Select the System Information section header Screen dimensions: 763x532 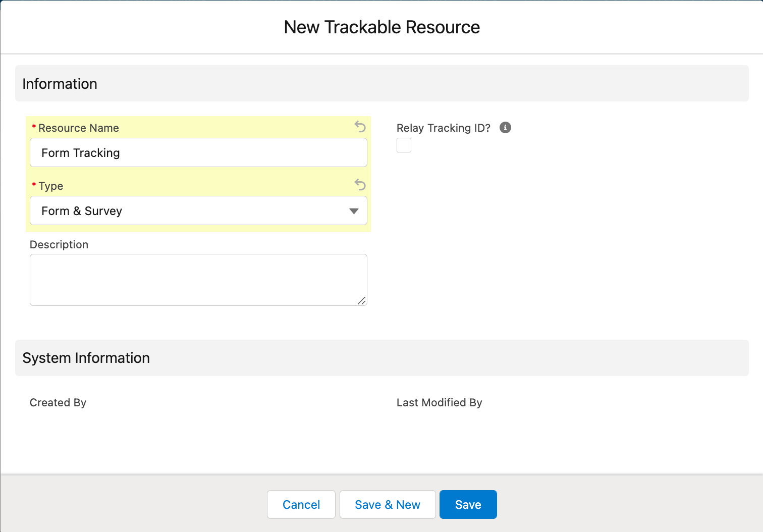pyautogui.click(x=382, y=358)
